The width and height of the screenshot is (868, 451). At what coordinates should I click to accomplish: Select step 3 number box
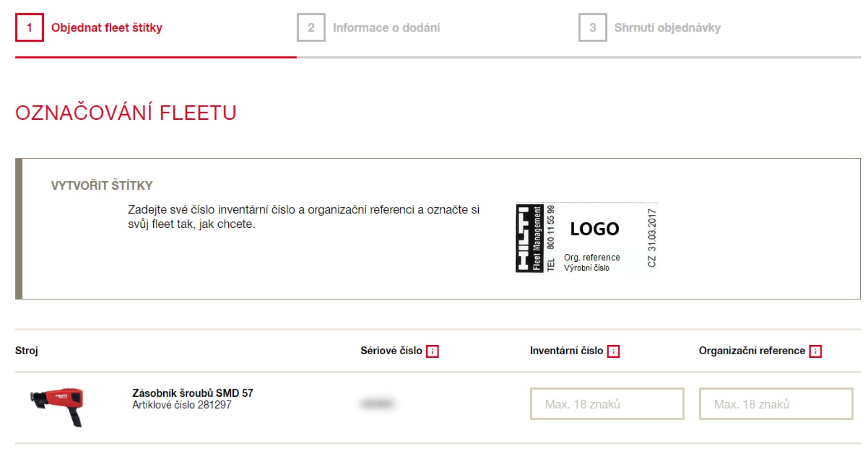click(593, 28)
